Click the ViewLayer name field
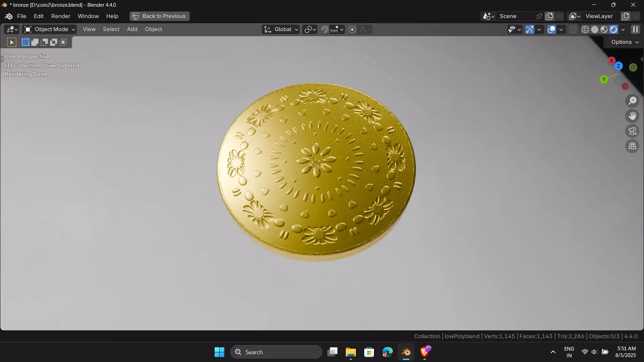The width and height of the screenshot is (644, 362). click(x=601, y=16)
